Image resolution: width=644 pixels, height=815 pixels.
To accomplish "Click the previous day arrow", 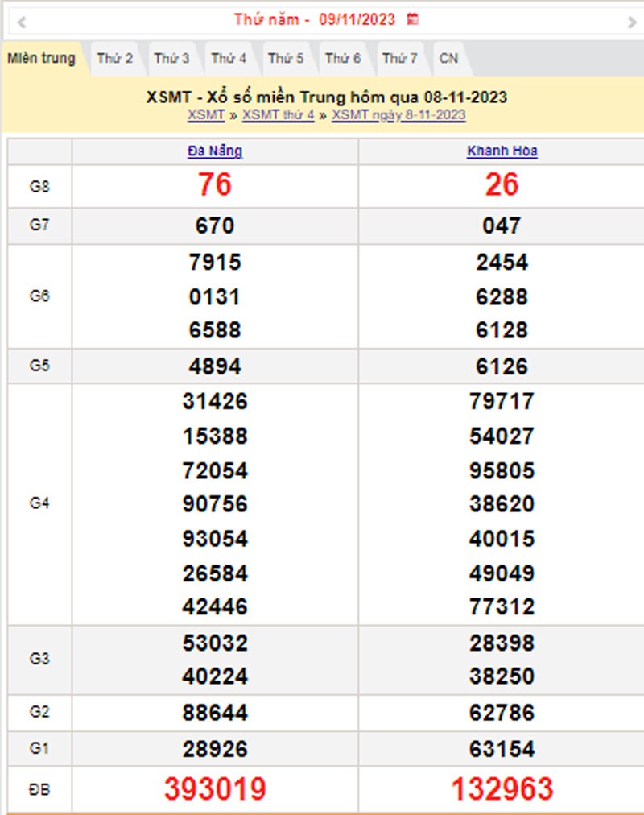I will coord(22,21).
